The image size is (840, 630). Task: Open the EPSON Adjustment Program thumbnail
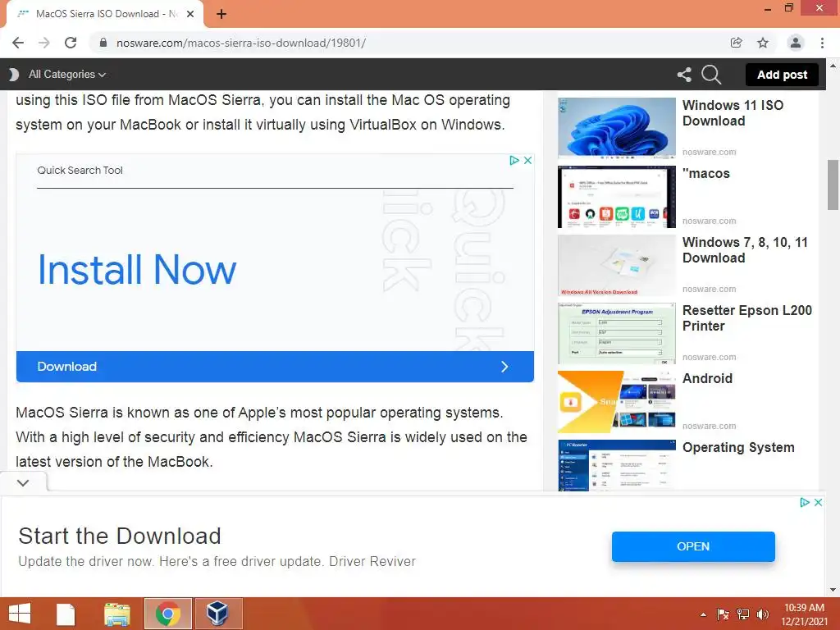click(617, 334)
